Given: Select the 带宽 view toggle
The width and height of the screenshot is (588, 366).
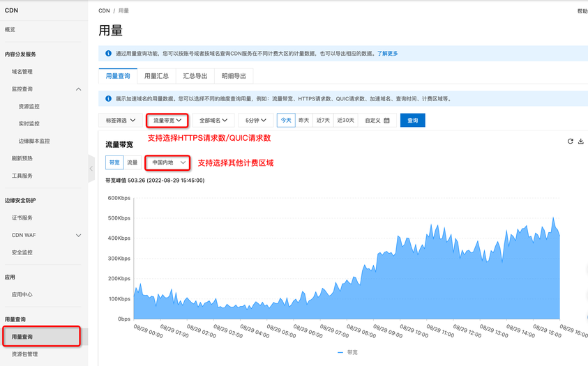Looking at the screenshot, I should pos(114,162).
